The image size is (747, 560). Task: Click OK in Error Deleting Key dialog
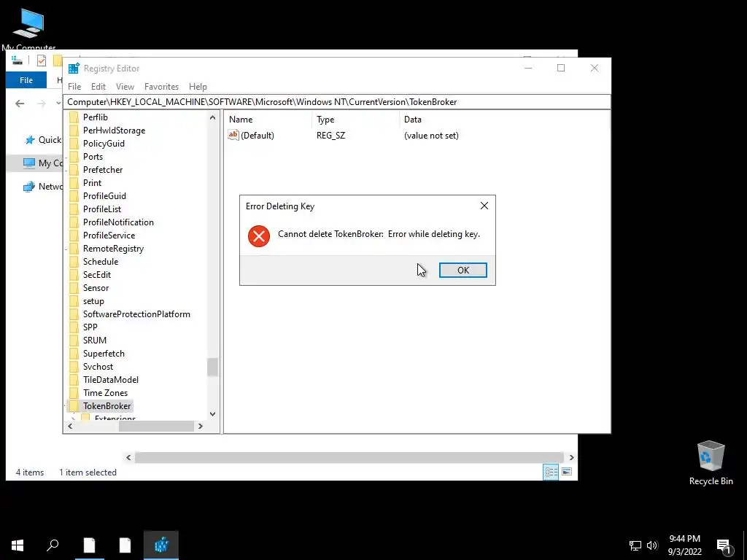462,270
